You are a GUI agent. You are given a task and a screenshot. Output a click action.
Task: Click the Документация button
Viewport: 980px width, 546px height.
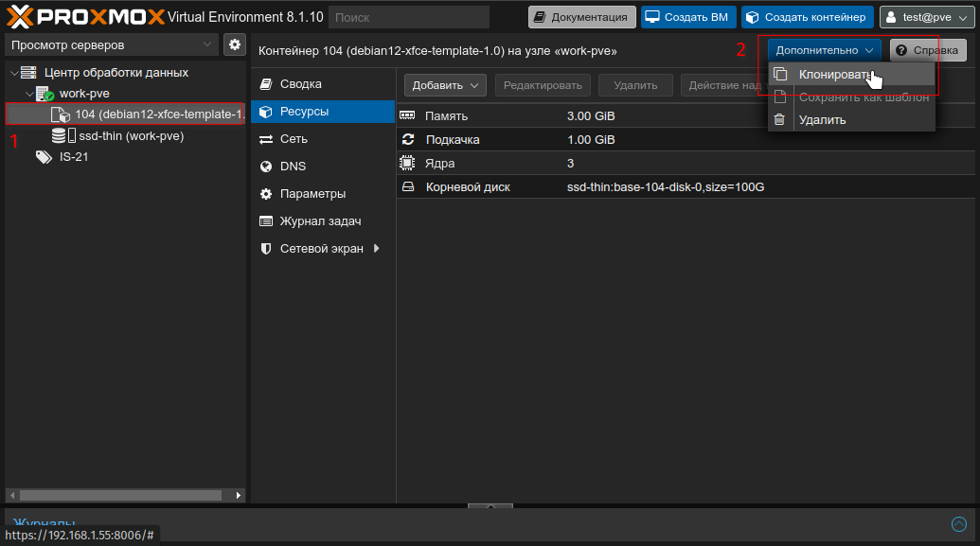click(x=582, y=17)
